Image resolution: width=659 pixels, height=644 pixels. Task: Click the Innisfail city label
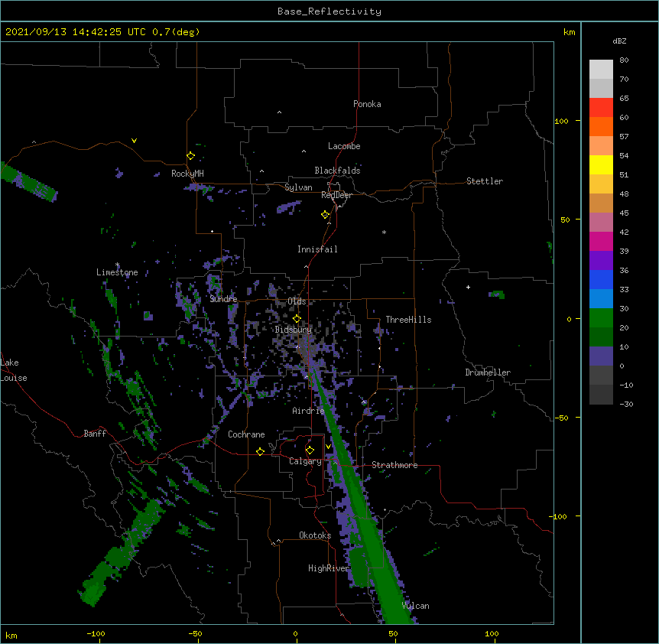coord(317,249)
